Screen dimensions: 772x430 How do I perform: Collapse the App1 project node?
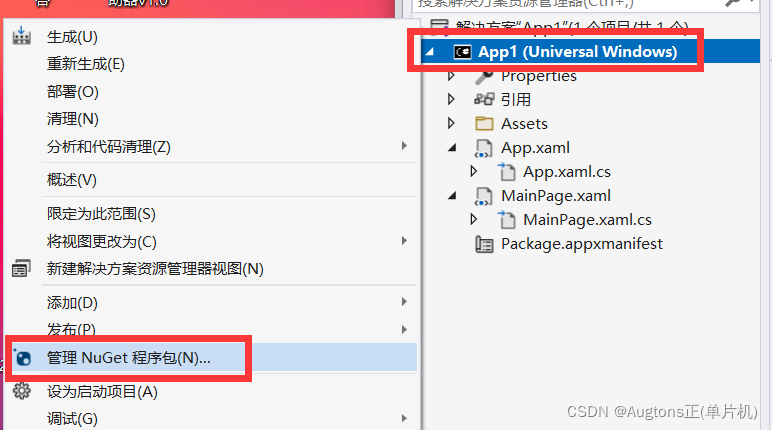(x=430, y=51)
